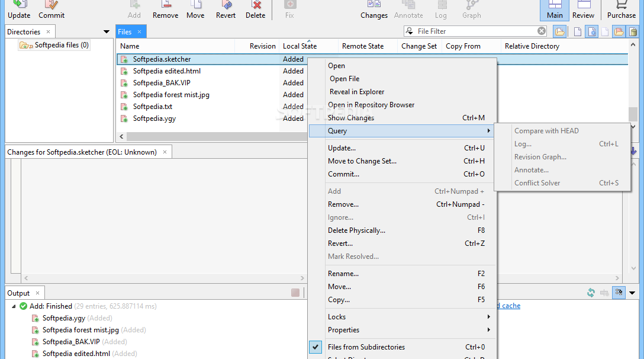The height and width of the screenshot is (359, 644).
Task: Click the Graph toolbar button
Action: coord(472,10)
